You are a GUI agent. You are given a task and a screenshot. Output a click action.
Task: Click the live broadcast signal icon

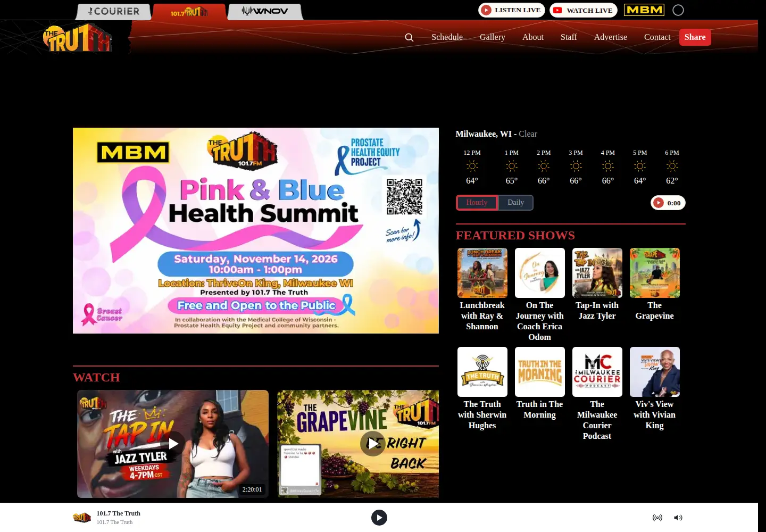click(x=657, y=518)
